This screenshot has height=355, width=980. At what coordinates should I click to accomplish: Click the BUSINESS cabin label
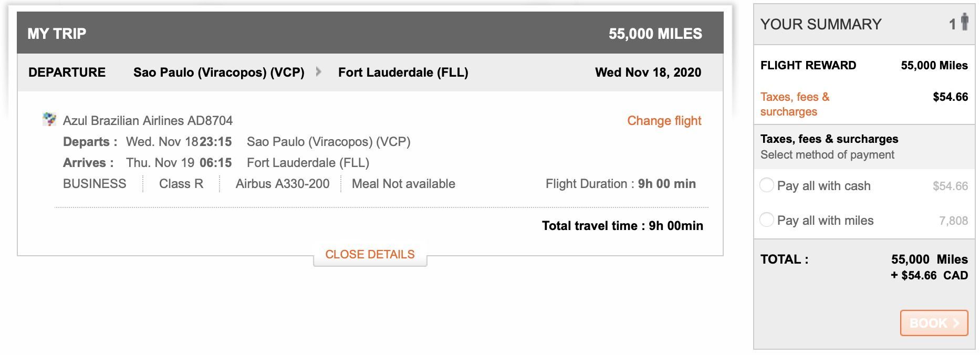(x=95, y=184)
